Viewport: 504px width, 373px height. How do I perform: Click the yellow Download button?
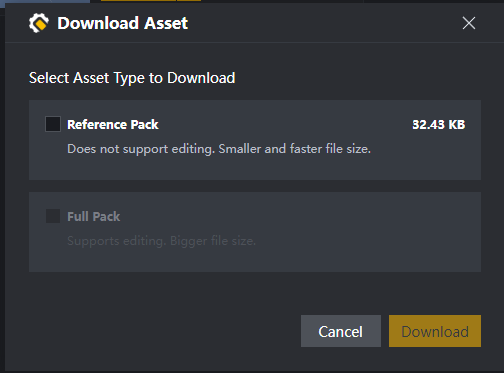[x=435, y=331]
